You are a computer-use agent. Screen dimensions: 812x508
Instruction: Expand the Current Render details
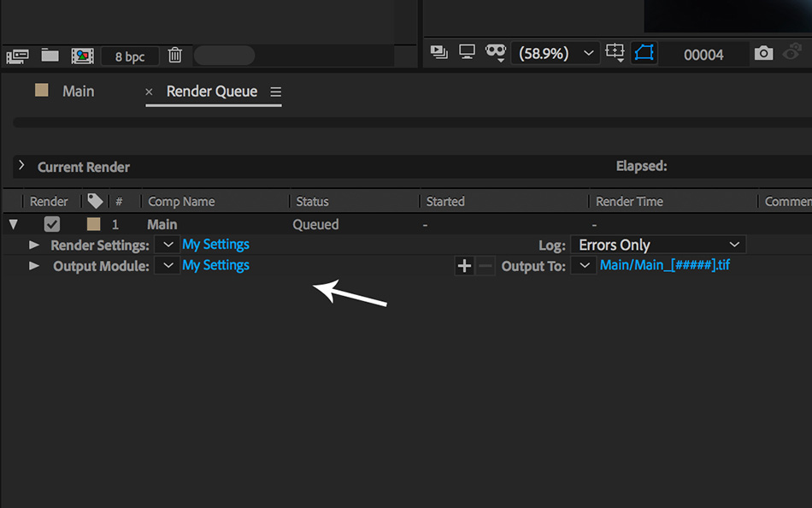tap(21, 166)
